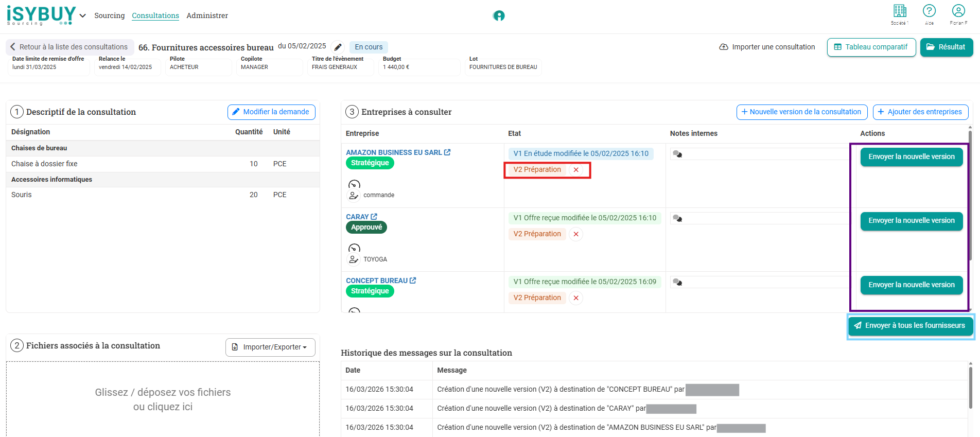Select the Chaise à dossier fixe row
Screen dimensions: 980x437
pos(163,164)
